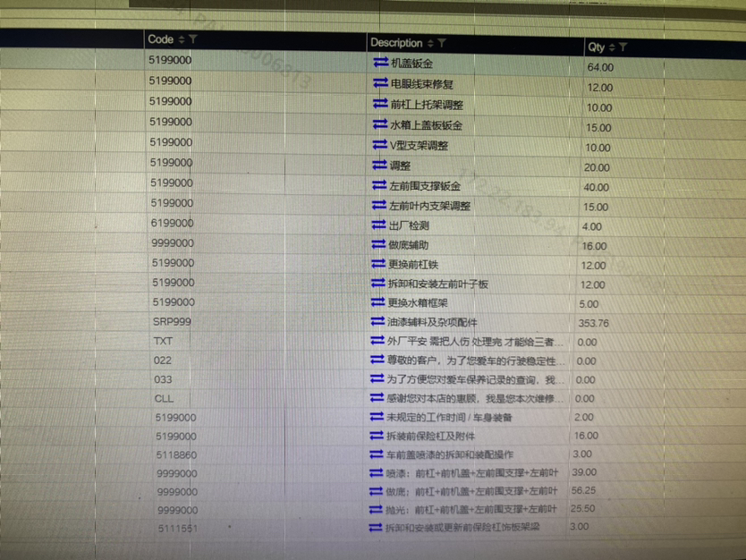This screenshot has height=560, width=746.
Task: Open the filter funnel on the Description column
Action: click(442, 43)
